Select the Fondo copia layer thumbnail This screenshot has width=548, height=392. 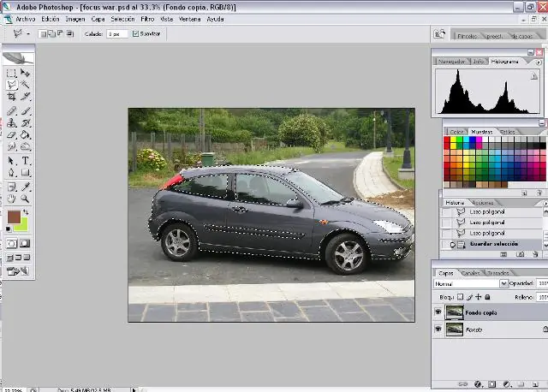455,312
